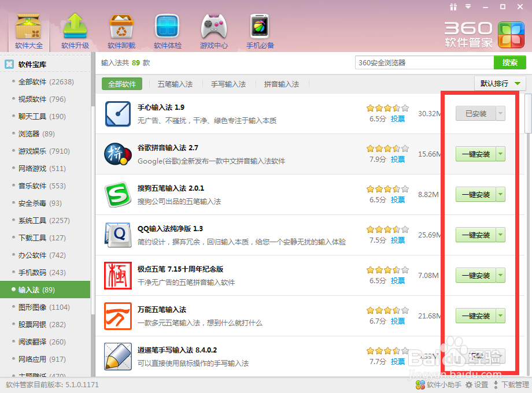
Task: Click the software list vertical scrollbar
Action: [528, 113]
